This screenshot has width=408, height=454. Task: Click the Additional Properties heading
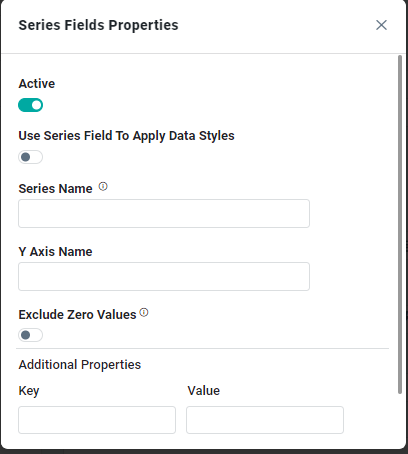coord(80,365)
